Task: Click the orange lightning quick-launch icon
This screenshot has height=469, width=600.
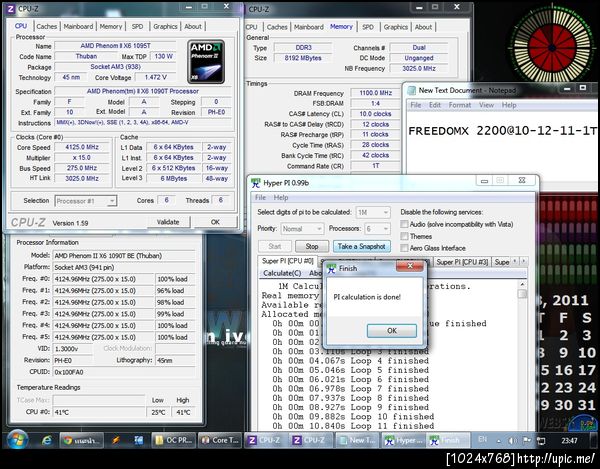Action: click(115, 440)
